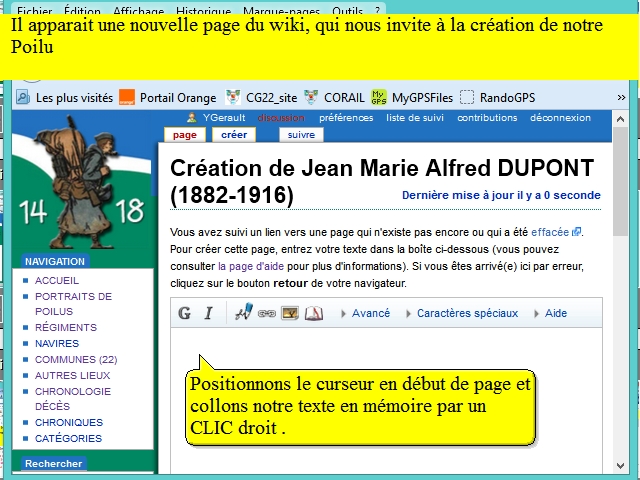Open the Portail Orange bookmark
The image size is (640, 480).
pyautogui.click(x=167, y=97)
